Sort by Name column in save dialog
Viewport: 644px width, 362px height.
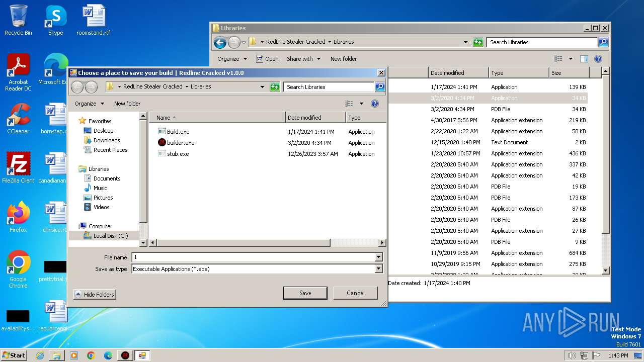tap(217, 118)
